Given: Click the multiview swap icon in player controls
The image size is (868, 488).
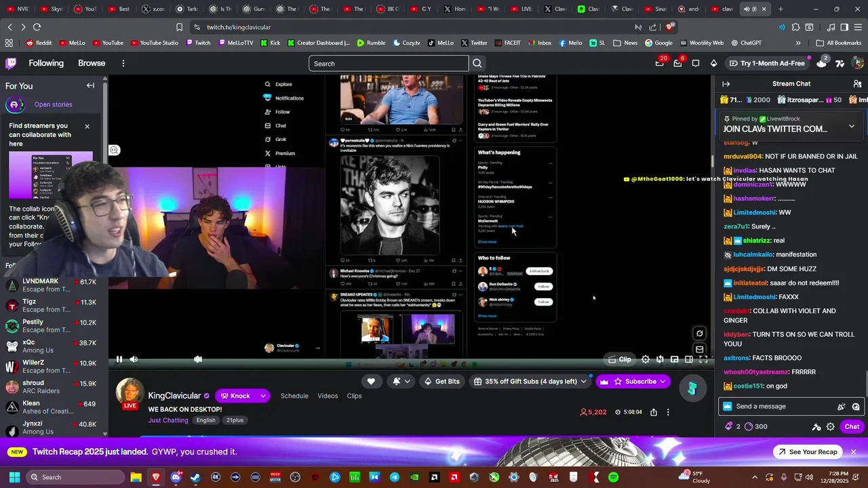Looking at the screenshot, I should (x=660, y=359).
